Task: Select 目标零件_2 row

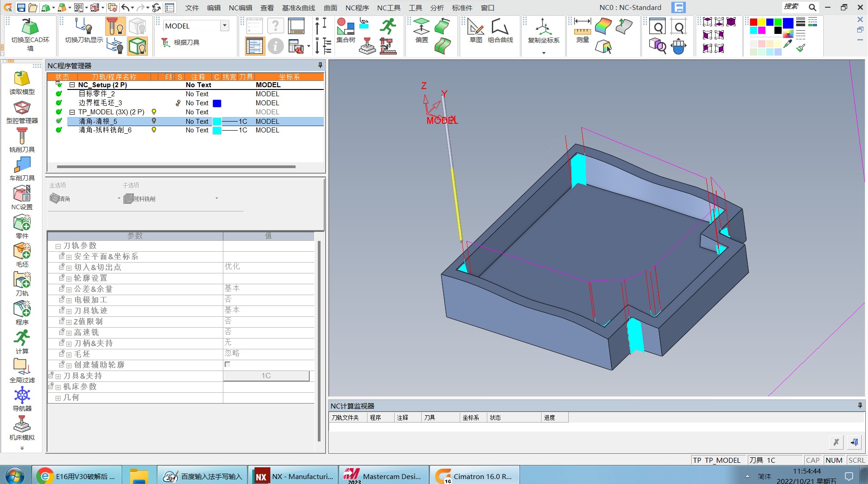Action: [195, 94]
